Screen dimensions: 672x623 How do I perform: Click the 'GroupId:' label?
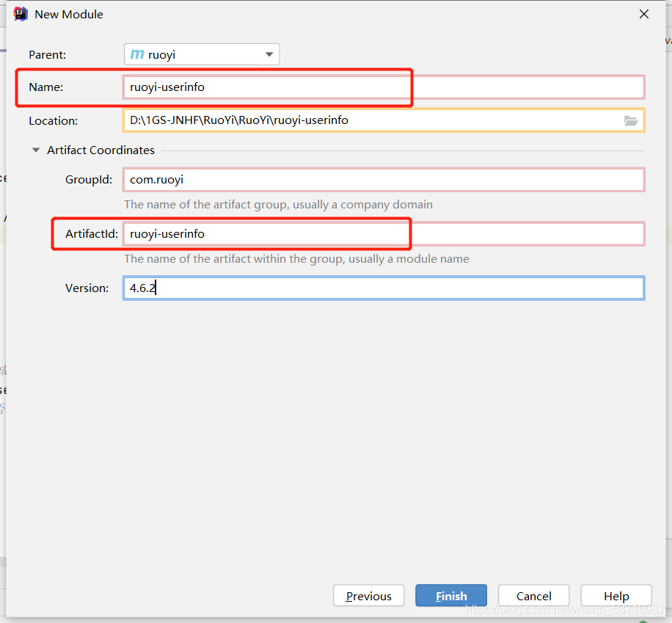click(x=89, y=180)
